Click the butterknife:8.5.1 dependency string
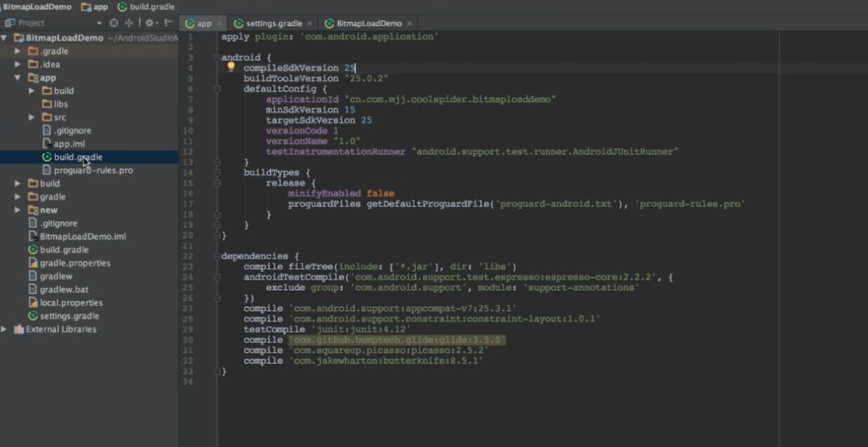This screenshot has height=447, width=868. (386, 361)
